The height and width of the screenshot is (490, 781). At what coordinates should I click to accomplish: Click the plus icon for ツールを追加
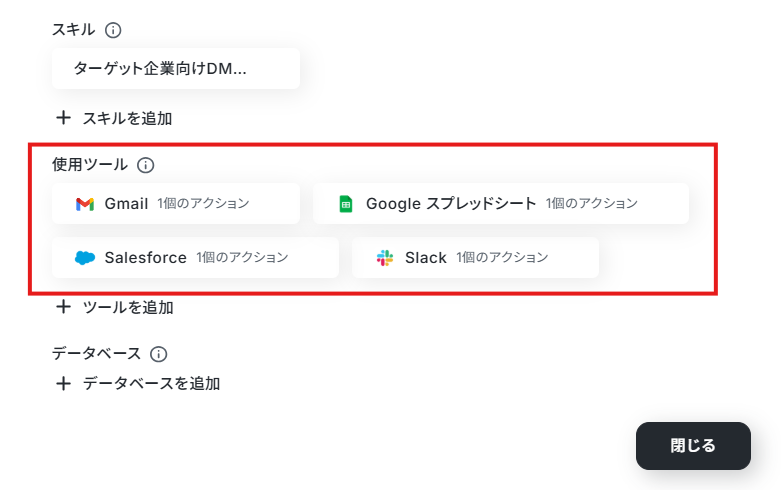63,307
